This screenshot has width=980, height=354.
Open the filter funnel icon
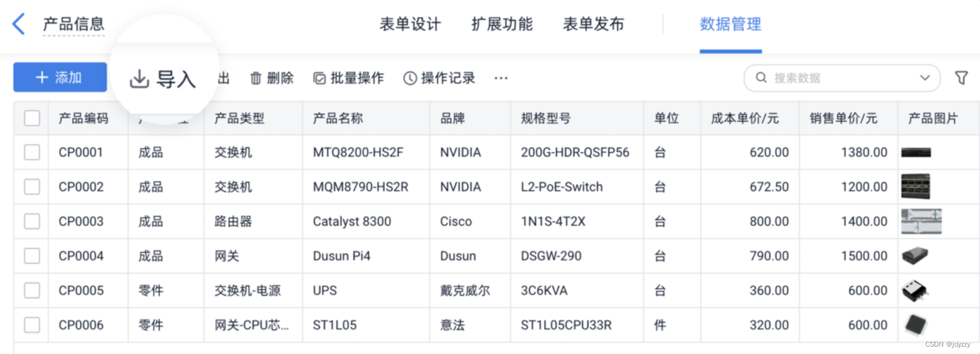point(962,78)
